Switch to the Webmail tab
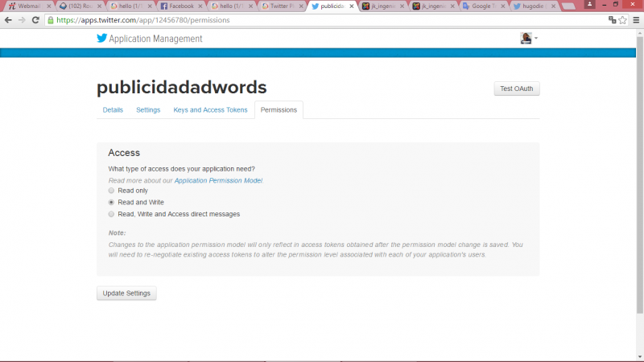Image resolution: width=644 pixels, height=362 pixels. tap(29, 6)
